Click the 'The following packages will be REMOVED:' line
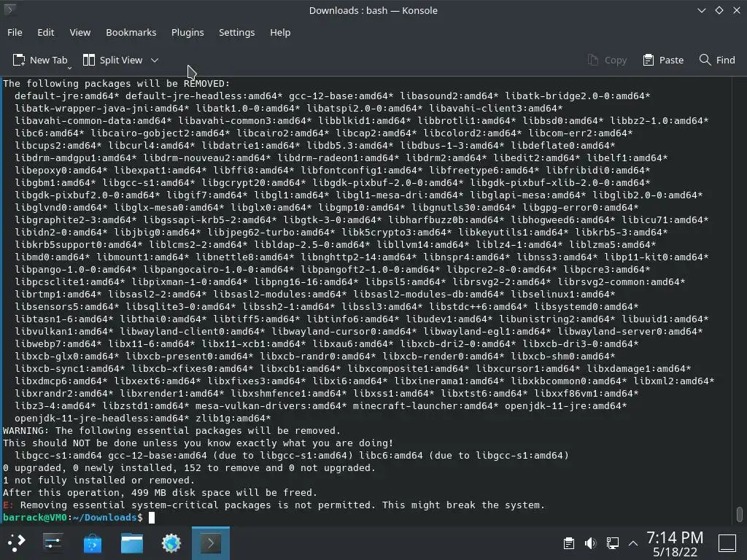Viewport: 747px width, 560px height. pyautogui.click(x=116, y=83)
